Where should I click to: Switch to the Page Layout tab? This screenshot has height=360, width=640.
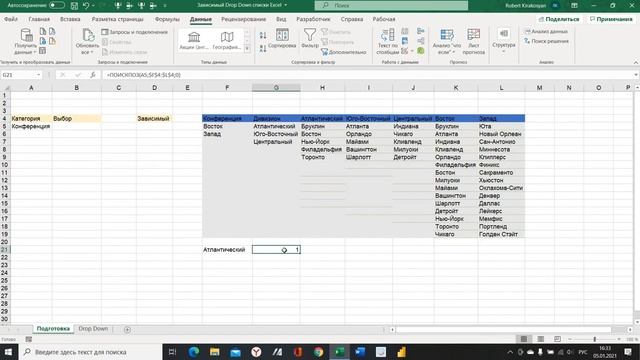pos(118,19)
